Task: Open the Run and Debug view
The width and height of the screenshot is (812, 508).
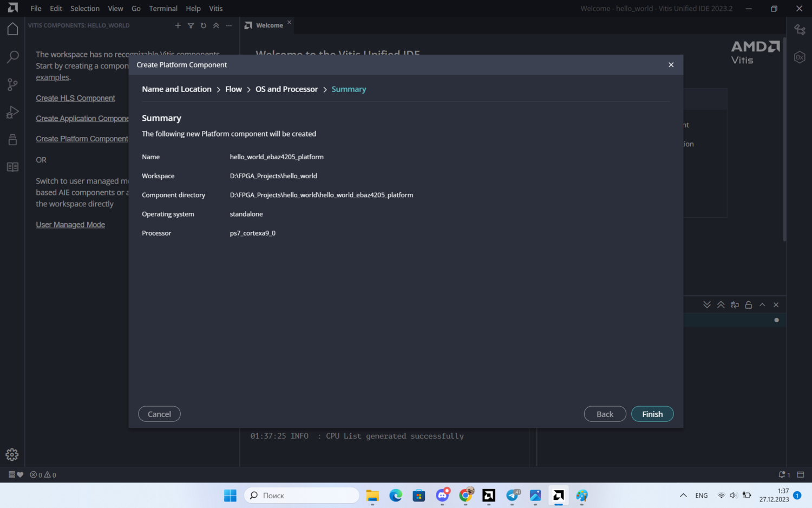Action: (x=12, y=112)
